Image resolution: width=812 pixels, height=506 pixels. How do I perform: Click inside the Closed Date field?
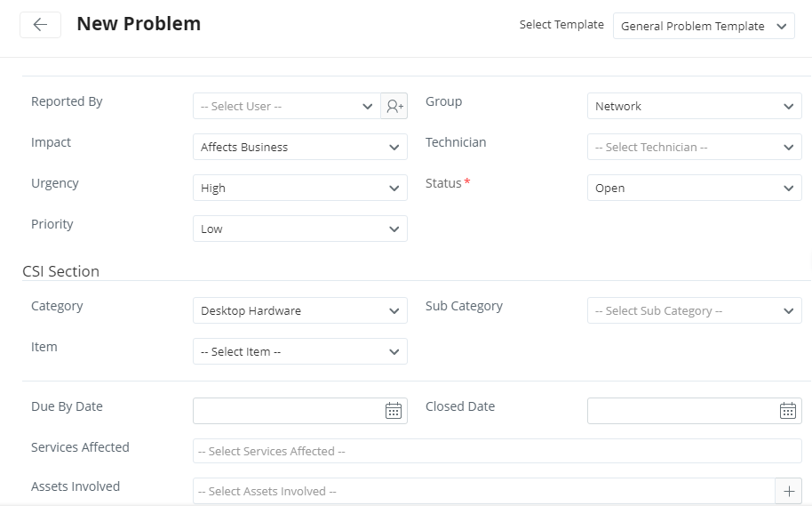pyautogui.click(x=681, y=411)
